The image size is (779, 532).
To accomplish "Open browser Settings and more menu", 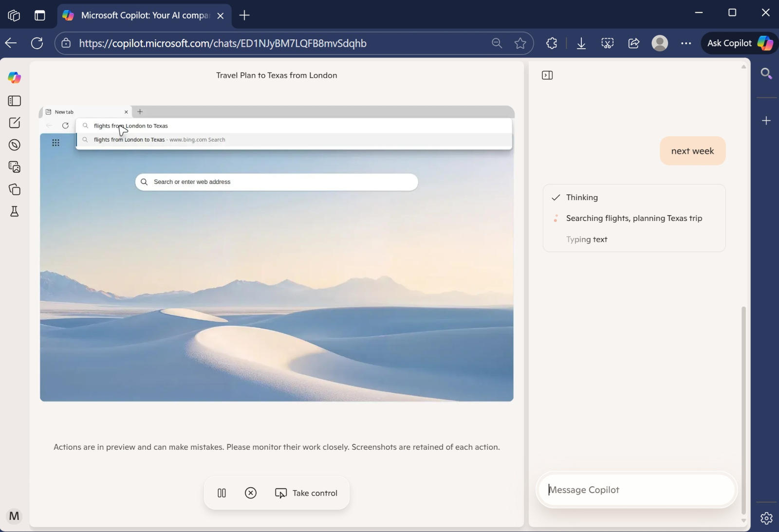I will coord(686,43).
